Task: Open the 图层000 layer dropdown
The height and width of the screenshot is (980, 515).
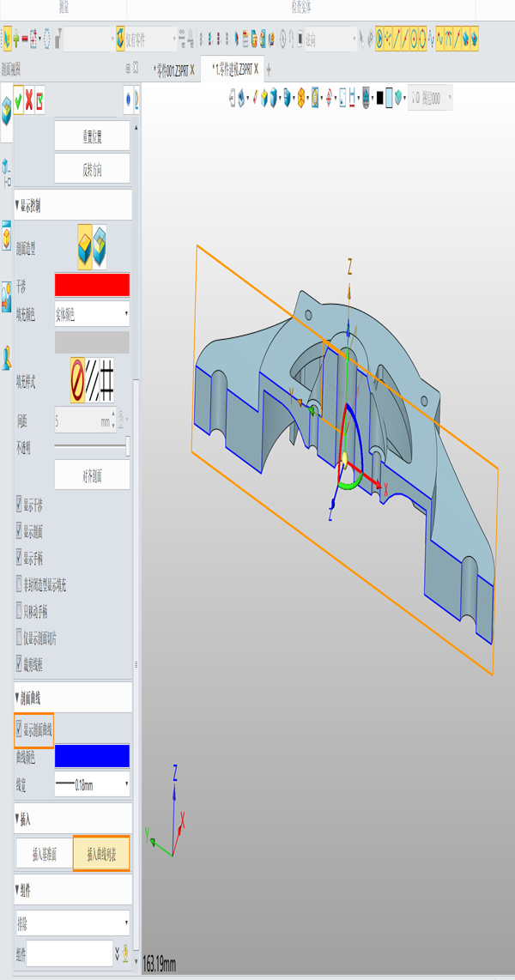Action: 430,98
